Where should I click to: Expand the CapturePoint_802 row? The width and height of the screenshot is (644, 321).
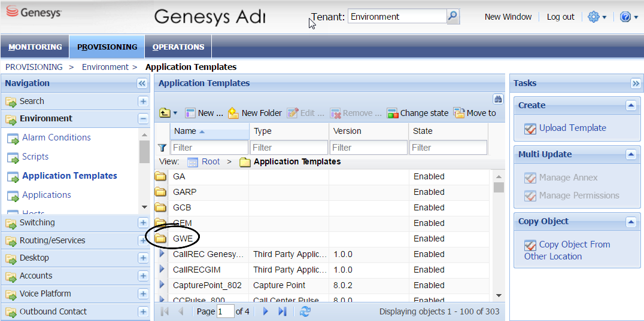tap(162, 285)
